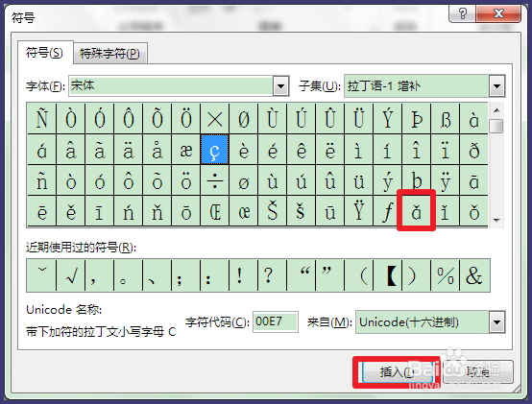This screenshot has height=404, width=532.
Task: Select the multiplication sign × symbol
Action: click(x=215, y=119)
